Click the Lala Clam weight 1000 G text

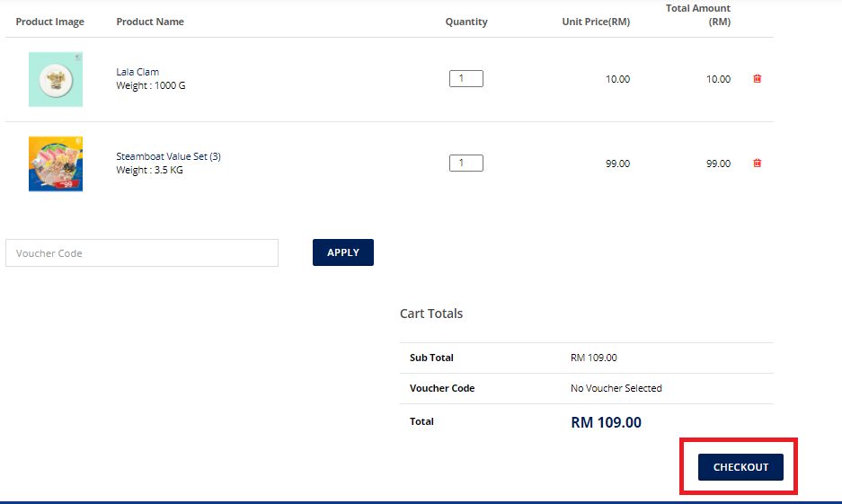(x=151, y=86)
